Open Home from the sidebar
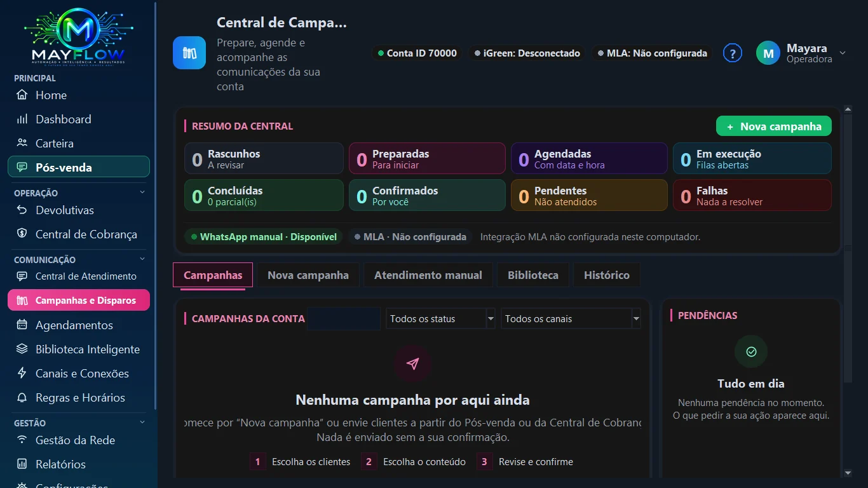The width and height of the screenshot is (868, 488). pyautogui.click(x=79, y=95)
